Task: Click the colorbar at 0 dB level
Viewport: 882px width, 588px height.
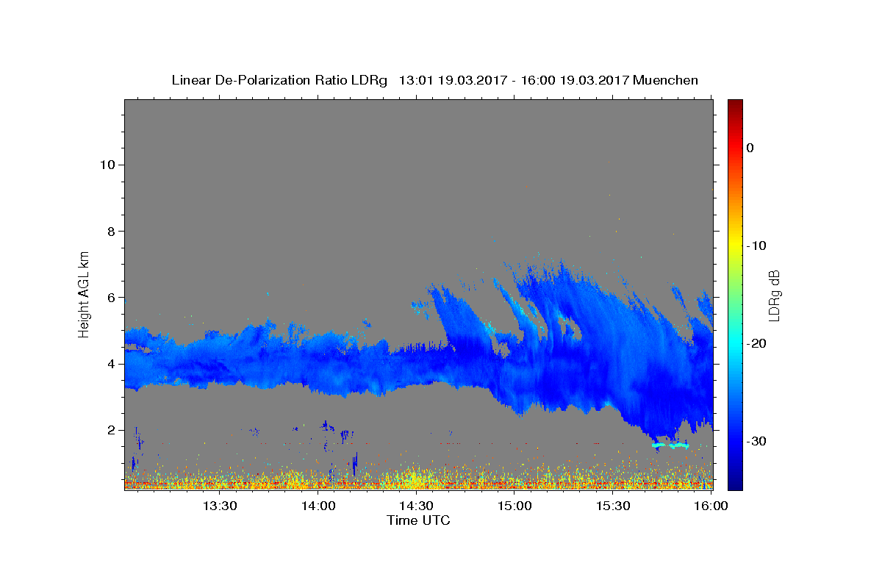Action: (x=735, y=148)
